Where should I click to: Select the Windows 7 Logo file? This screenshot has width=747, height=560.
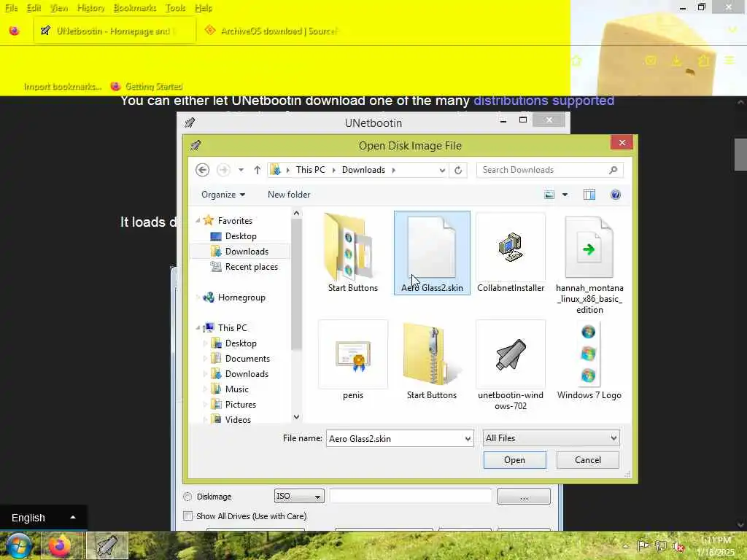coord(589,360)
